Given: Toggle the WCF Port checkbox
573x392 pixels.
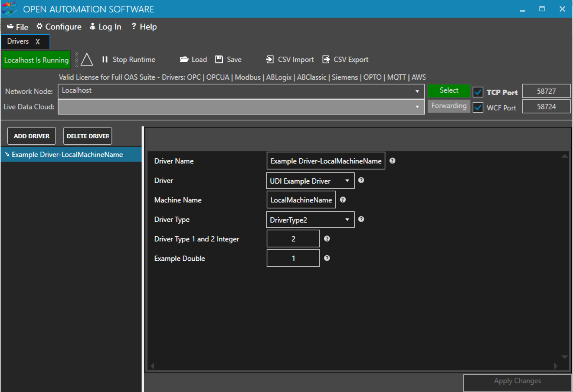Looking at the screenshot, I should tap(478, 107).
